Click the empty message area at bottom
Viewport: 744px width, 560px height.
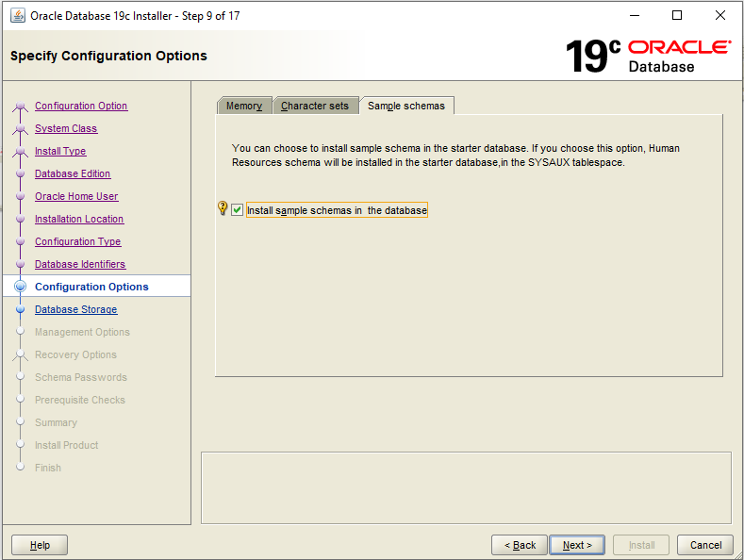(466, 487)
